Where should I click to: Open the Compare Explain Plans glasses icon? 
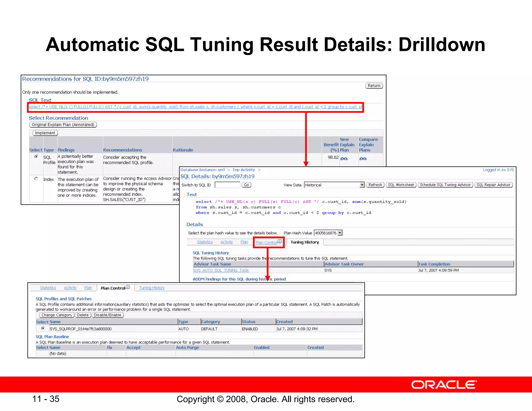pyautogui.click(x=363, y=159)
